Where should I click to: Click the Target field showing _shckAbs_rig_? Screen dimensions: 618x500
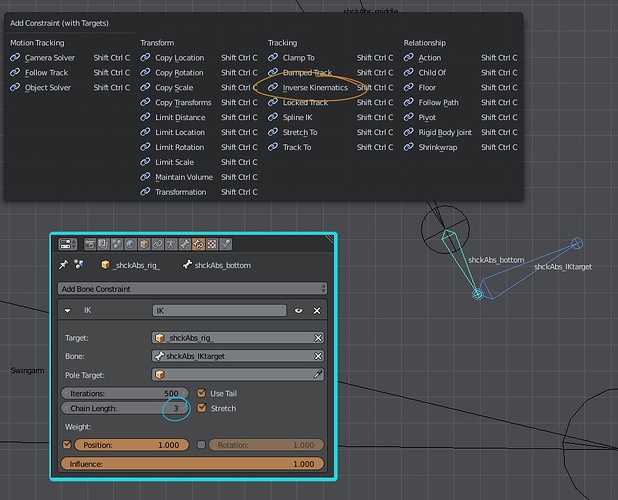click(x=238, y=338)
